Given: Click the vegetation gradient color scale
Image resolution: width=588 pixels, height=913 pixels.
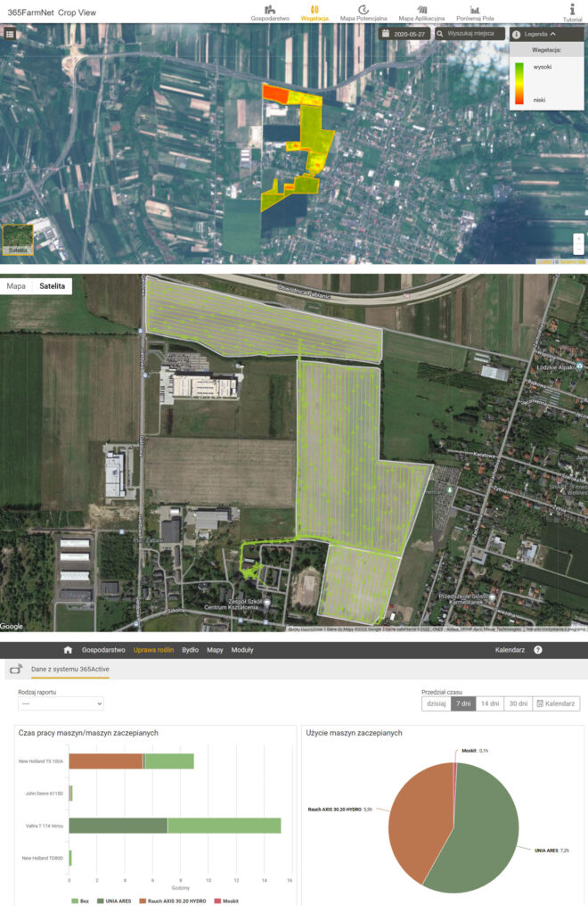Looking at the screenshot, I should (519, 83).
